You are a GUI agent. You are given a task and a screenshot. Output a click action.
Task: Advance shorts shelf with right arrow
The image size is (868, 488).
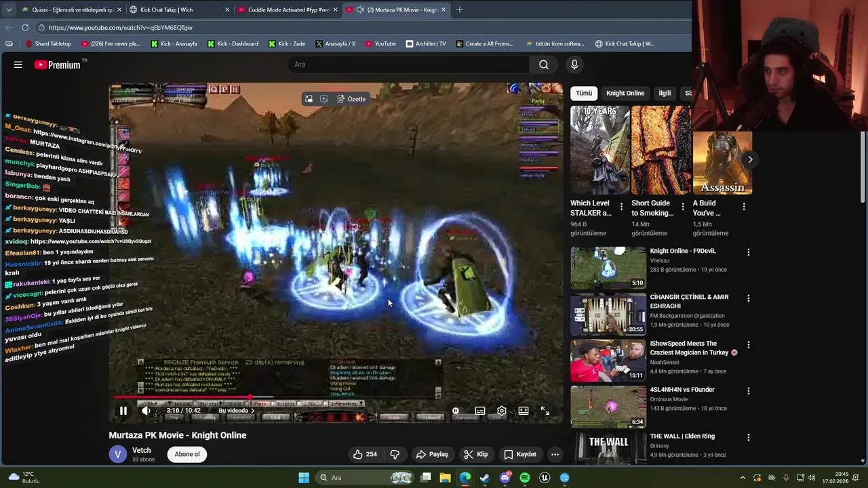(x=750, y=160)
